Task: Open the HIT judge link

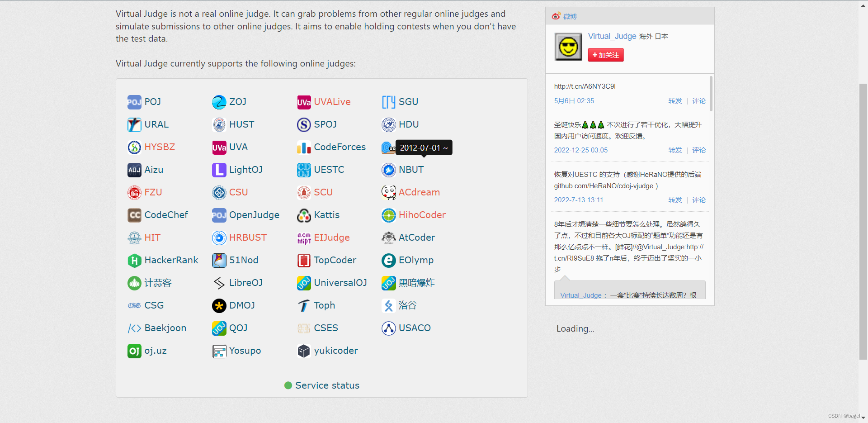Action: (152, 238)
